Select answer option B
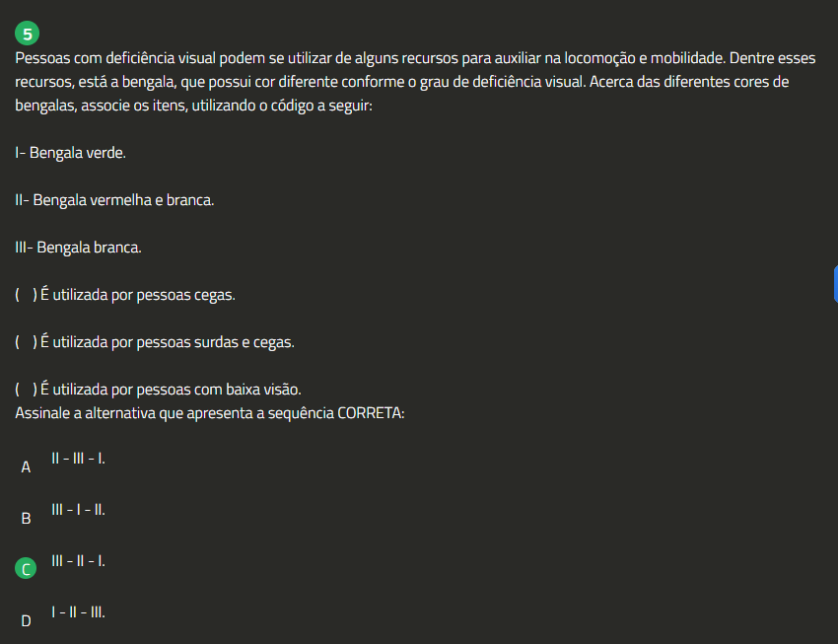Viewport: 838px width, 644px height. click(26, 519)
